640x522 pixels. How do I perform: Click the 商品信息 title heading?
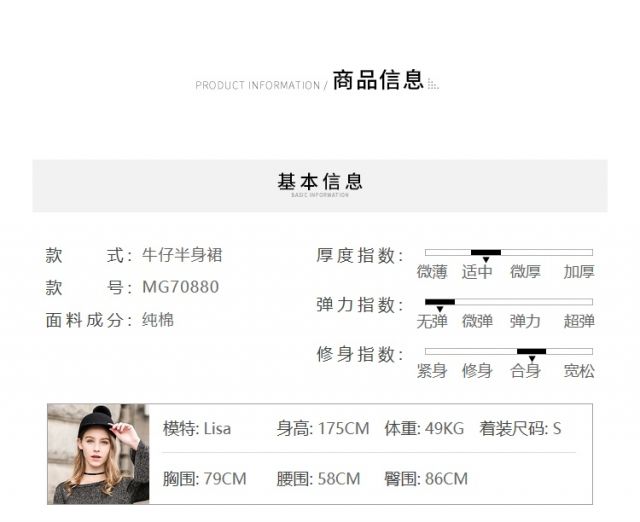click(378, 82)
